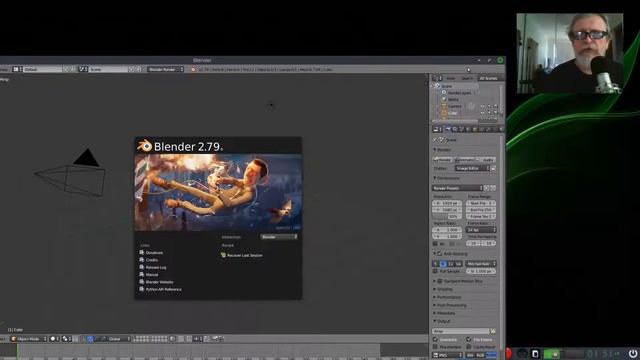The width and height of the screenshot is (640, 360).
Task: Open the Manual link in splash
Action: click(x=151, y=275)
